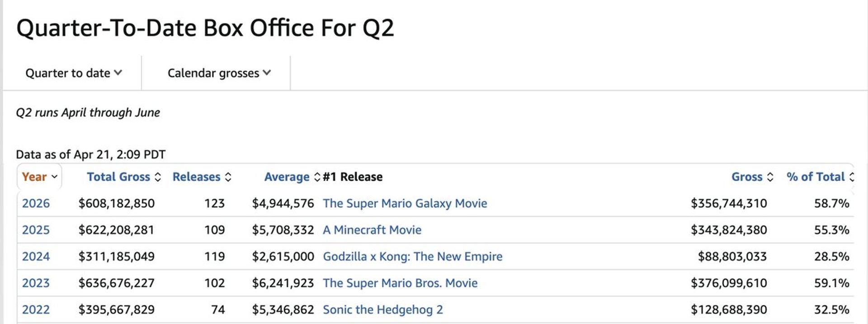Go to the 2023 year page

[x=36, y=283]
